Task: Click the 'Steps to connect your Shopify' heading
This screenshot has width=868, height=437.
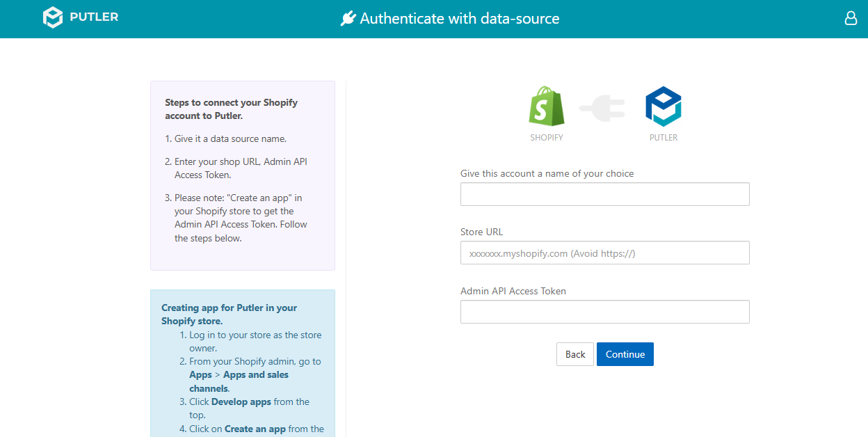Action: coord(231,109)
